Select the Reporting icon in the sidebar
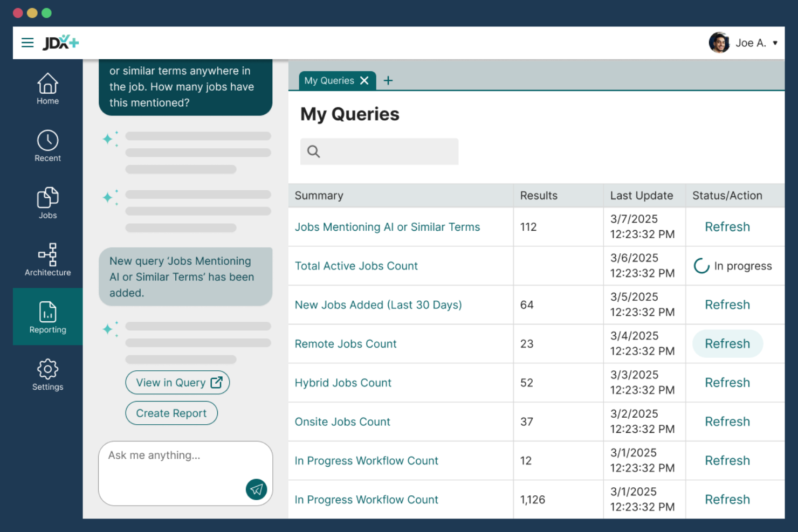The height and width of the screenshot is (532, 798). 47,316
